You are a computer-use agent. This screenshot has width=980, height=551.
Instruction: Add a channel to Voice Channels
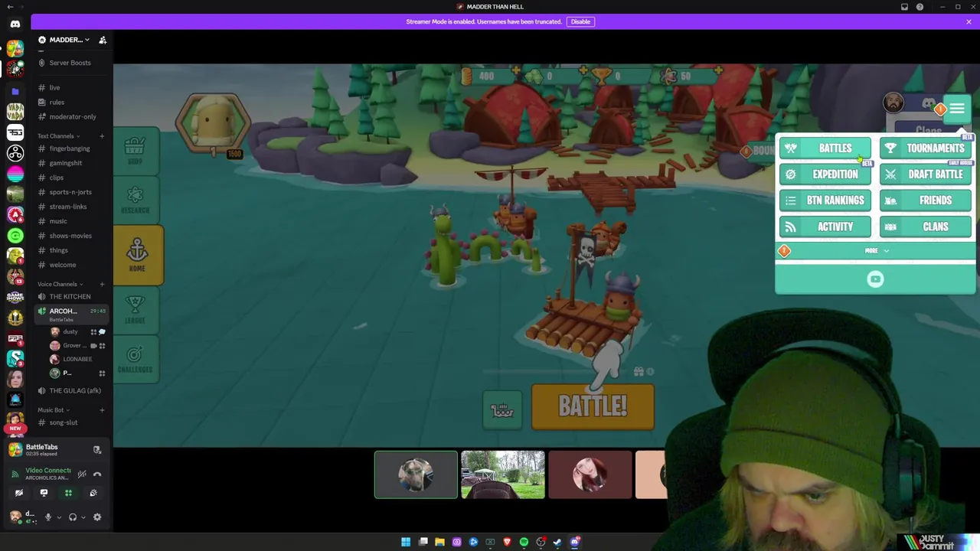pyautogui.click(x=102, y=285)
